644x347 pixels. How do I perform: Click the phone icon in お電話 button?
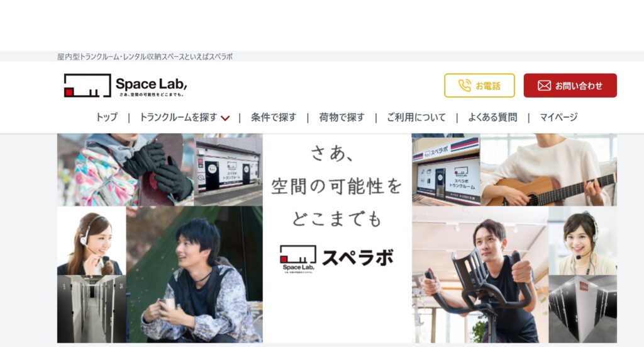[x=465, y=86]
